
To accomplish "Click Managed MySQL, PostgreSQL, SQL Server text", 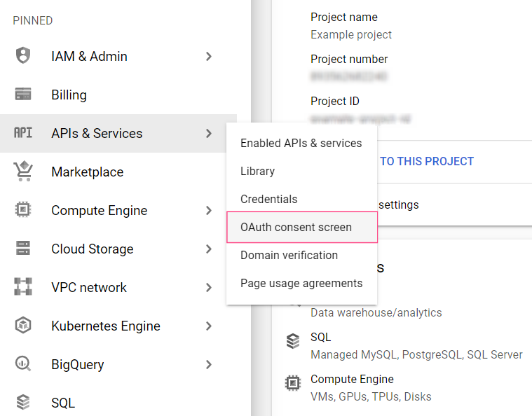I will click(416, 354).
